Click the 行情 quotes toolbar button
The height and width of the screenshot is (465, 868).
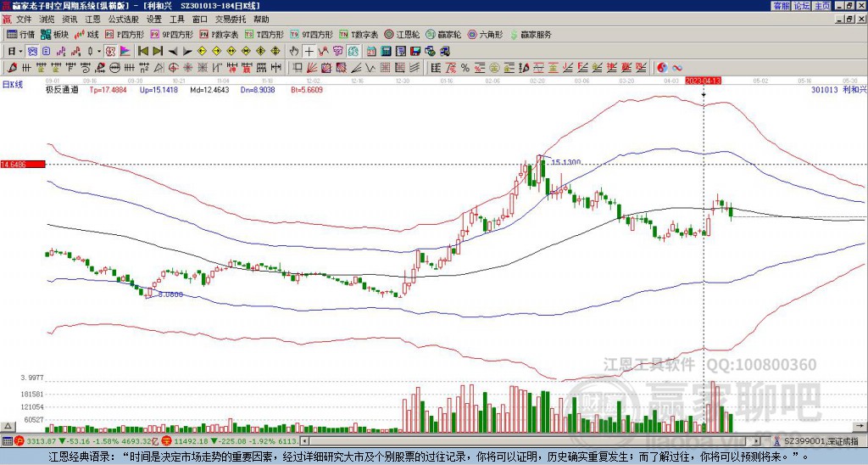20,34
